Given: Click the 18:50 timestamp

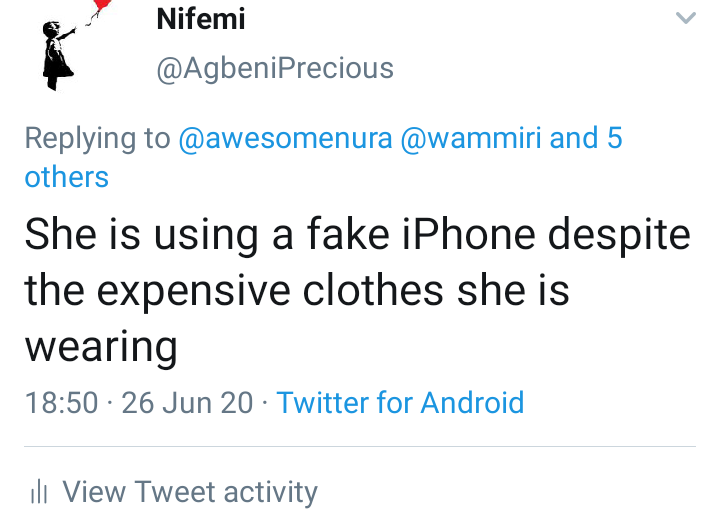Looking at the screenshot, I should tap(61, 402).
